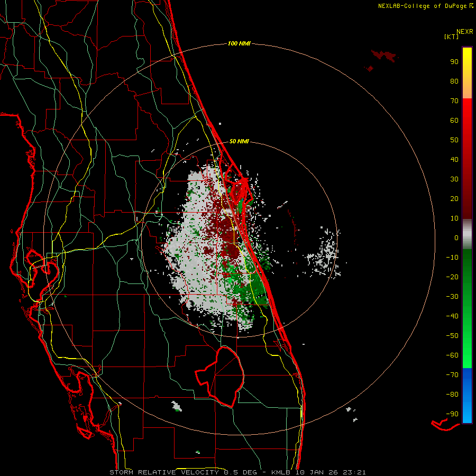This screenshot has width=476, height=476.
Task: Click the -30 scale label
Action: pyautogui.click(x=452, y=297)
